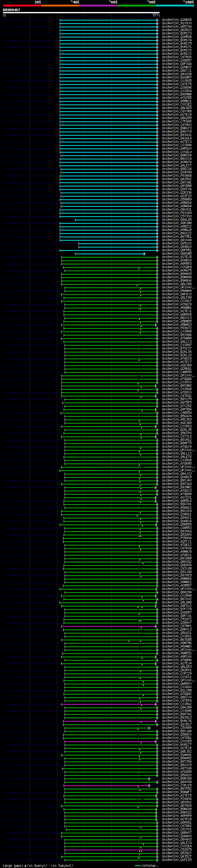Open hit UniRef100_Q1PCS5
This screenshot has width=197, height=868.
(177, 860)
